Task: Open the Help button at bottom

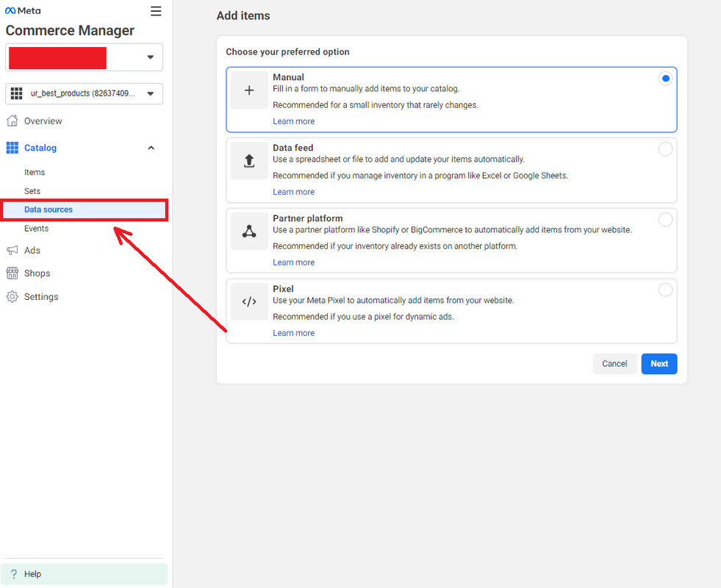Action: point(84,574)
